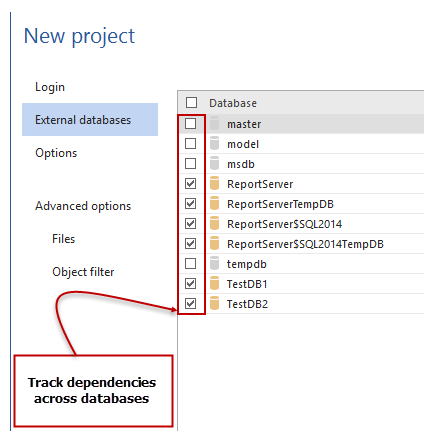Toggle the select-all Database header checkbox
Image resolution: width=439 pixels, height=441 pixels.
click(191, 102)
